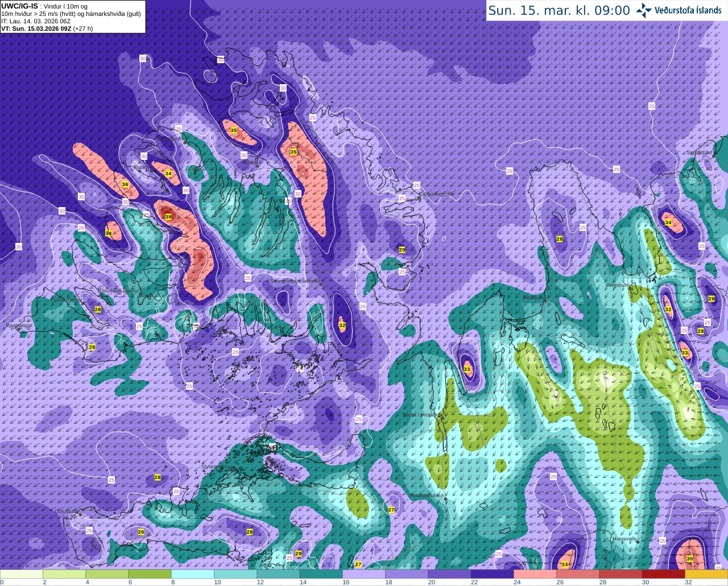
Task: Click the Flateyri station label
Action: coord(143,167)
